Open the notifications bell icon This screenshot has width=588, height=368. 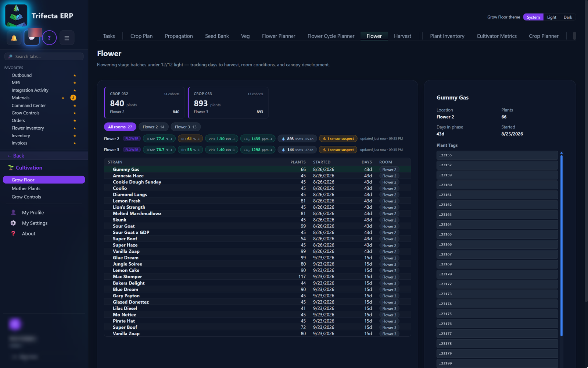coord(14,38)
